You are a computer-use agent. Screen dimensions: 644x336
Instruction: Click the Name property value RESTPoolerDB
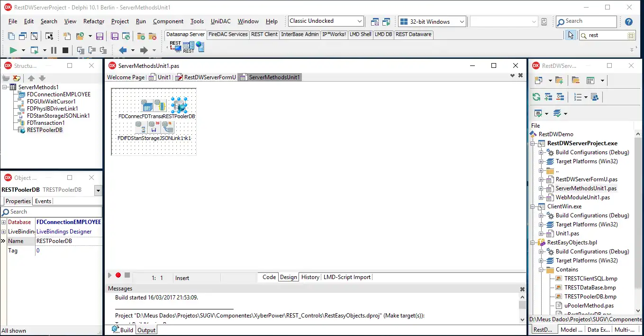[69, 241]
